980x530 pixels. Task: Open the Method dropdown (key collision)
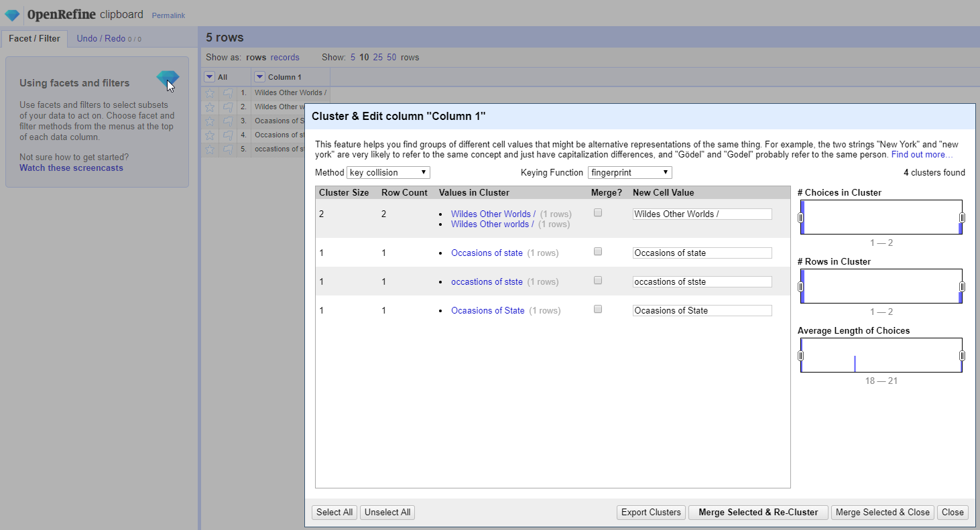tap(389, 172)
